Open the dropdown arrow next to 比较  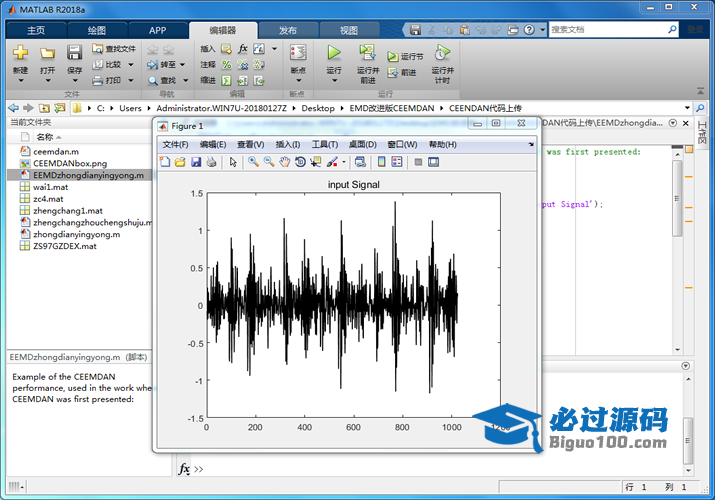click(x=130, y=65)
